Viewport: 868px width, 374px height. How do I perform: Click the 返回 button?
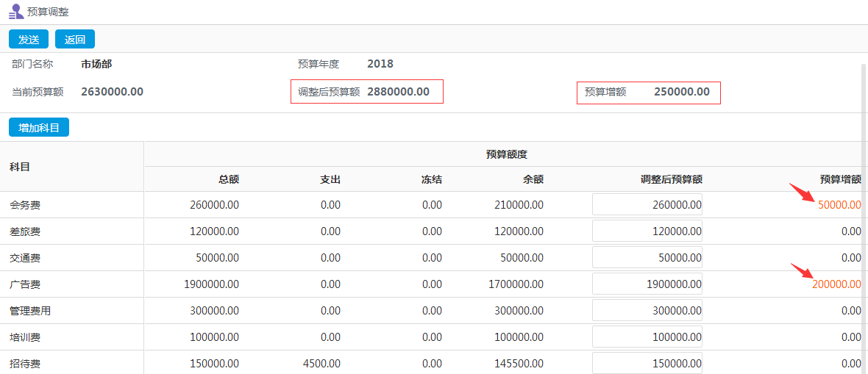[75, 40]
